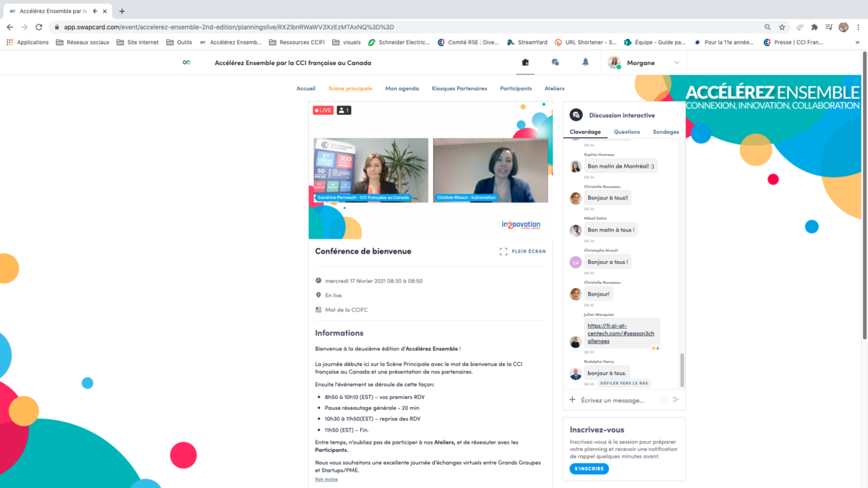Click the chat panel scrollbar
This screenshot has width=868, height=488.
coord(682,369)
